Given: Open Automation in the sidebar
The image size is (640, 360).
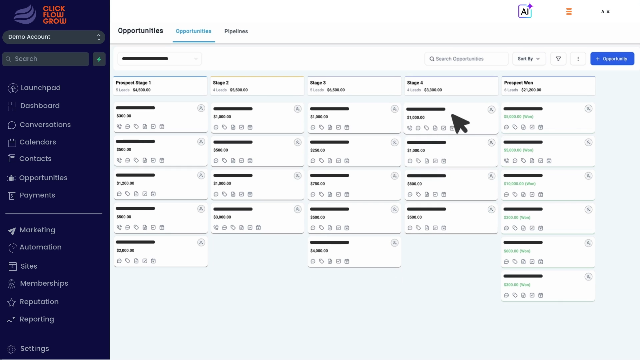Looking at the screenshot, I should coord(35,247).
